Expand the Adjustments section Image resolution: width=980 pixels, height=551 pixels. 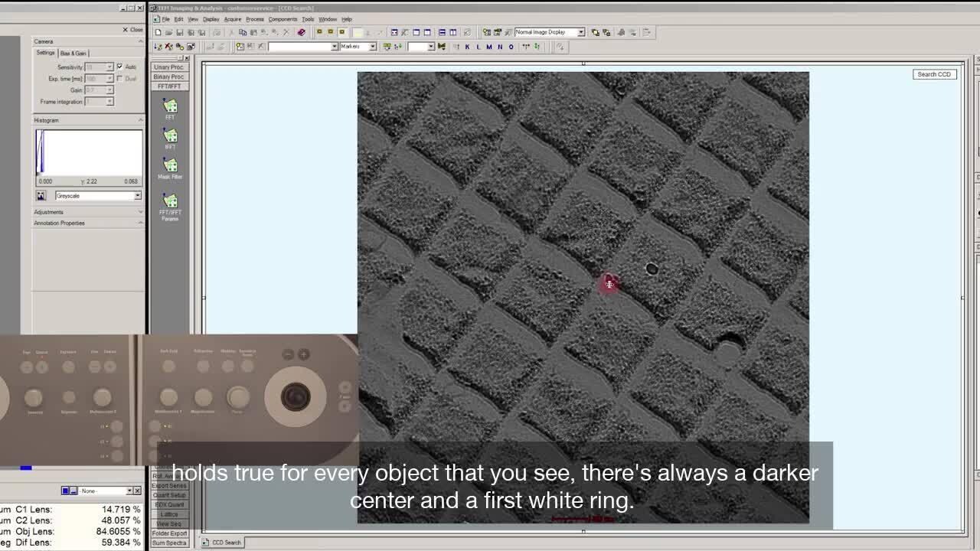pos(49,212)
